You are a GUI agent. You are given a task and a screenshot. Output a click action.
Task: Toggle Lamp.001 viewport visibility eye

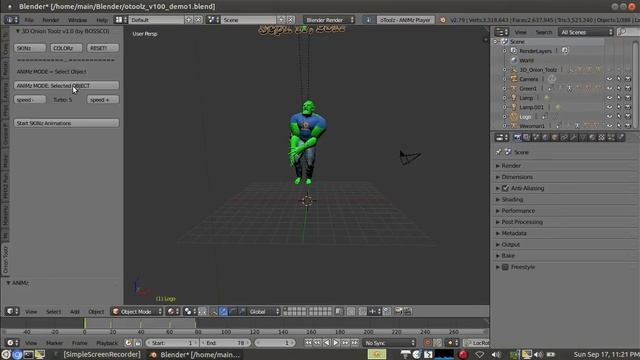(x=609, y=107)
